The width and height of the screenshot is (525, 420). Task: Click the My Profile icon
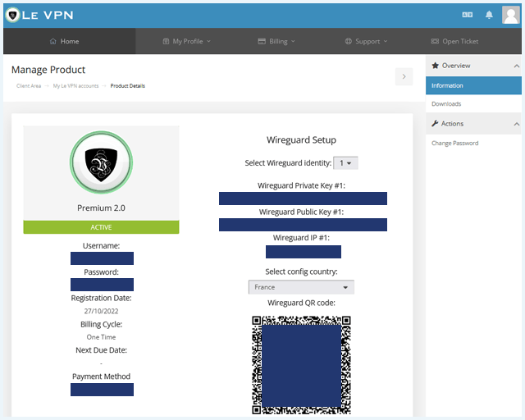166,41
